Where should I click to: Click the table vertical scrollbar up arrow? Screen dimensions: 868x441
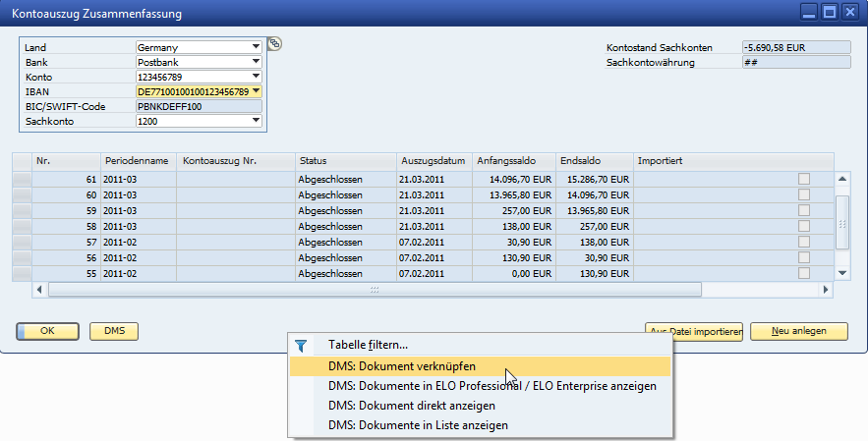coord(842,179)
